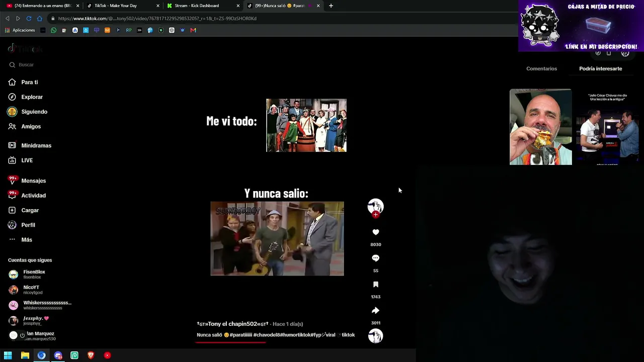Open Discord from the taskbar

(x=58, y=355)
